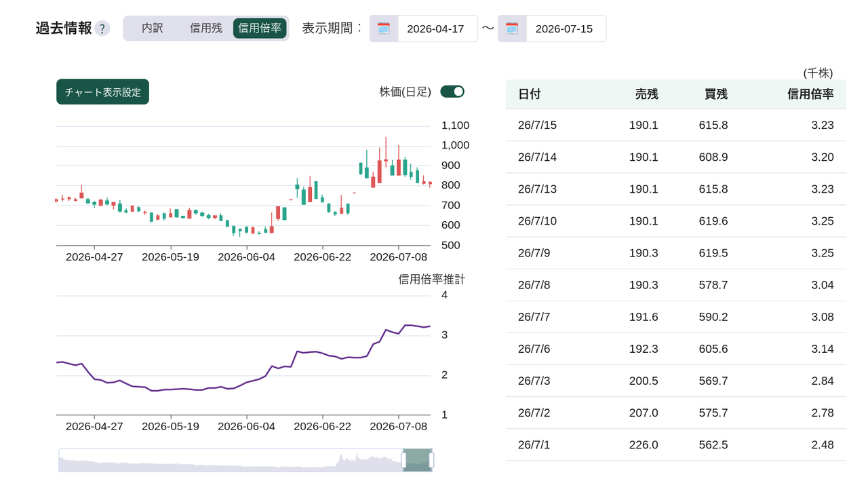Screen dimensions: 868x477
Task: Select the 26/7/8 date cell
Action: [x=534, y=285]
